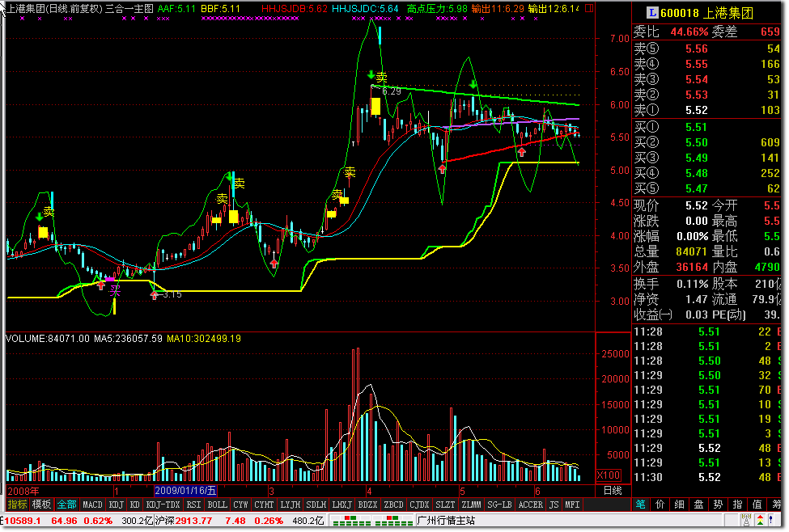Click the 广州行情主站 server label

pos(446,521)
